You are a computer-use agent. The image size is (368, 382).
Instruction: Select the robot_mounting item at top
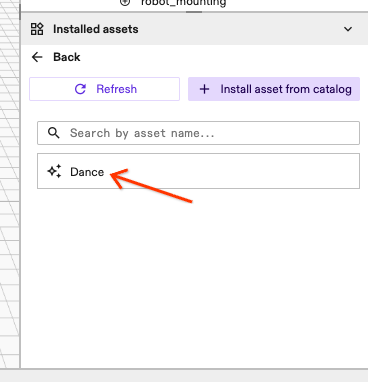pos(183,3)
